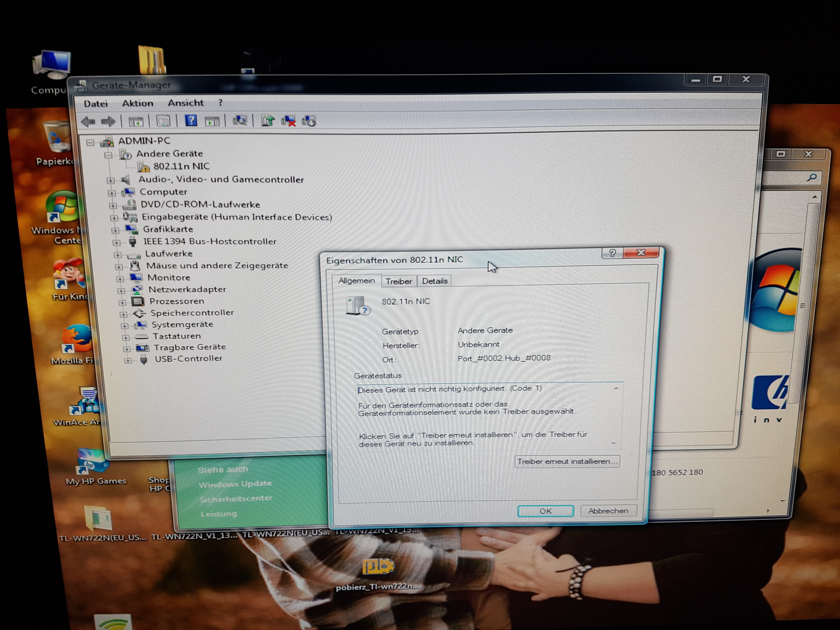Screen dimensions: 840x630
Task: Click the blue Help question-mark toolbar icon
Action: click(191, 121)
